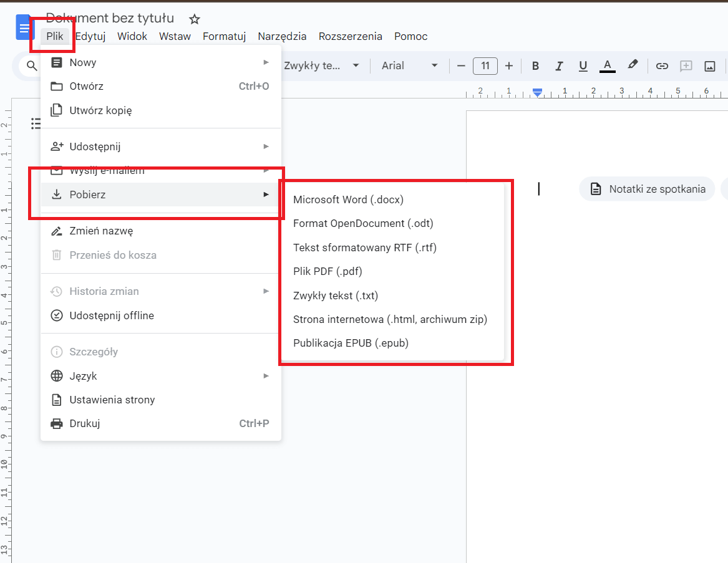
Task: Toggle italic formatting
Action: click(559, 65)
